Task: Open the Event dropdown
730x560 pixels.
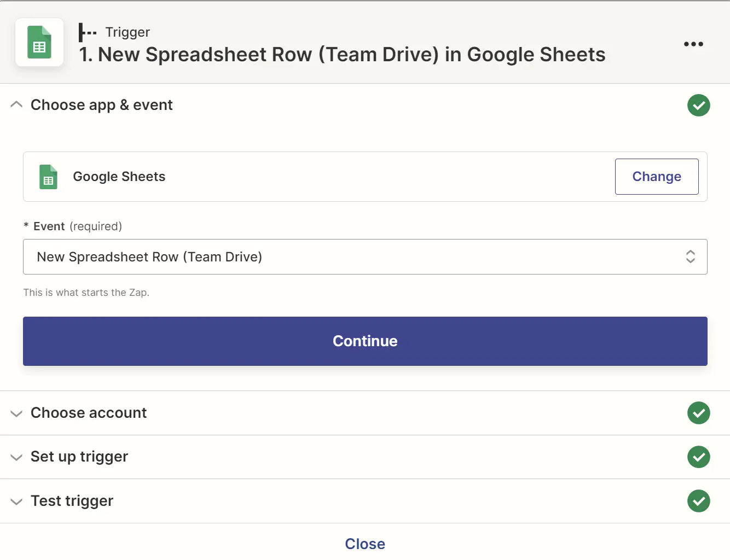Action: pos(365,256)
